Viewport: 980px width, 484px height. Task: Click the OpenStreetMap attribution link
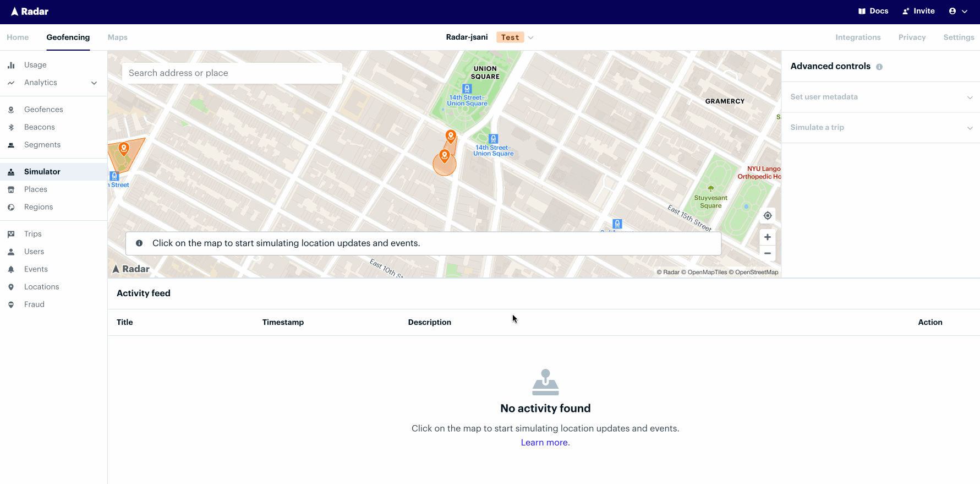(753, 272)
